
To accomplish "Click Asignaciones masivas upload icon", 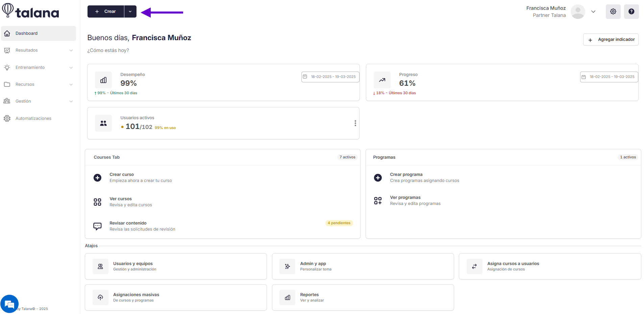I will (100, 297).
